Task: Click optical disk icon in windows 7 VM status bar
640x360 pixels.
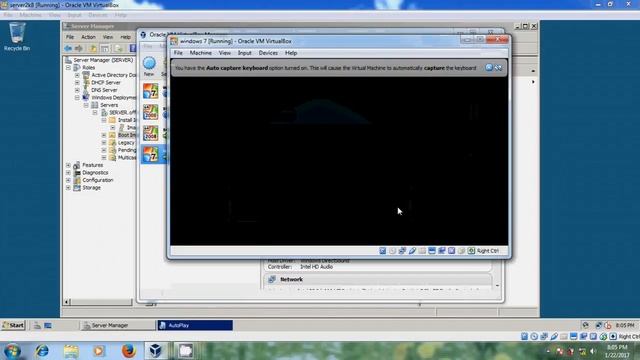Action: [392, 251]
